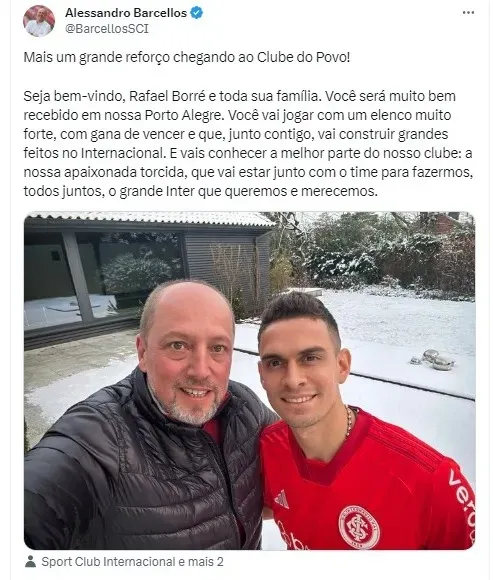Click 'Sport Club Internacional e mais 2' tags

[x=132, y=562]
